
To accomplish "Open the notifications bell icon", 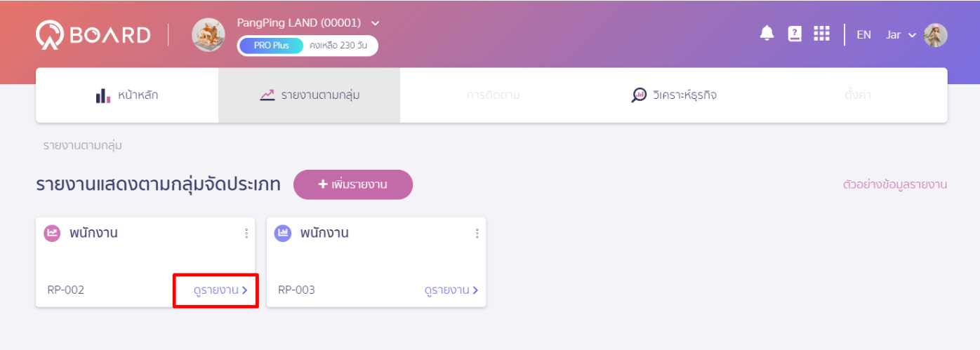I will pyautogui.click(x=767, y=34).
